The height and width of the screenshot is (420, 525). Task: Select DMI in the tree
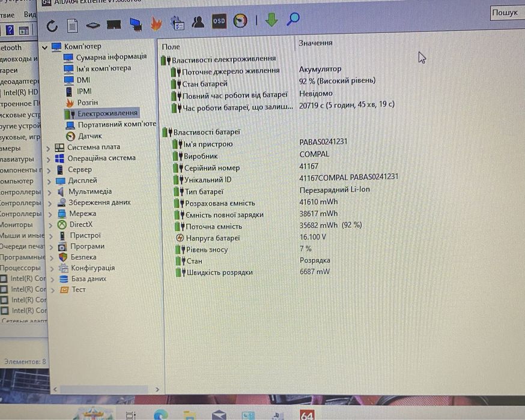click(77, 80)
